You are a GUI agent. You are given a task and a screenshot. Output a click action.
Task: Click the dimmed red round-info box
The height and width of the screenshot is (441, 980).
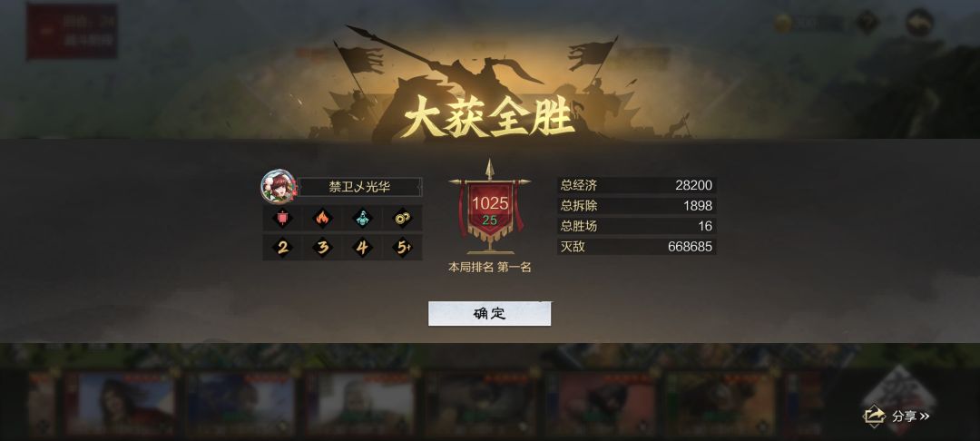(72, 32)
